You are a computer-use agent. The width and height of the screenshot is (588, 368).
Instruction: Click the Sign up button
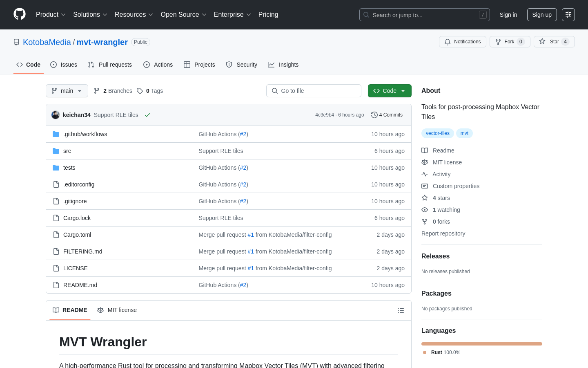click(542, 15)
